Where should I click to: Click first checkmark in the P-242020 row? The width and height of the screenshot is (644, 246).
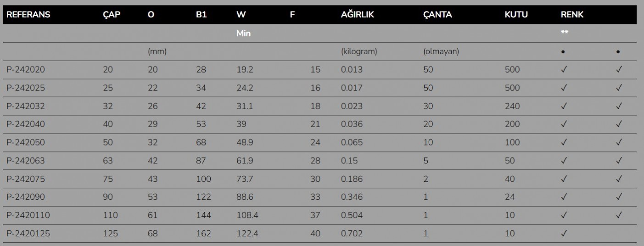(x=564, y=70)
